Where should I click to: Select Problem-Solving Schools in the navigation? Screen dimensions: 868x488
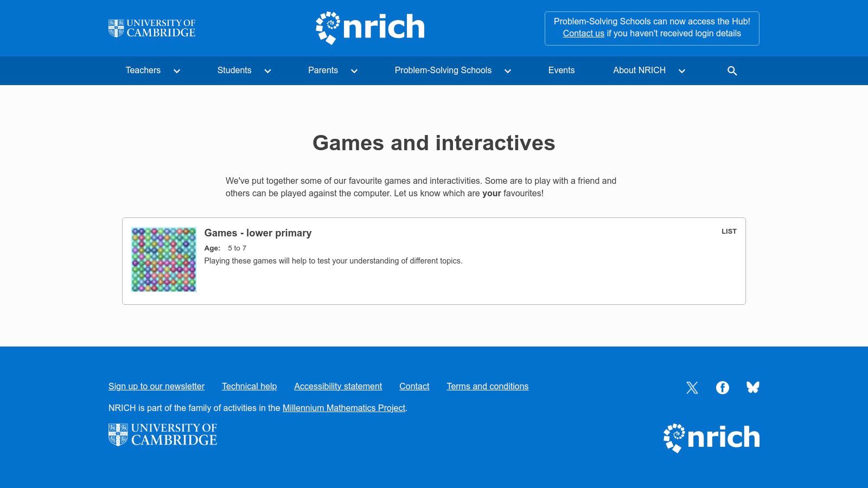443,70
